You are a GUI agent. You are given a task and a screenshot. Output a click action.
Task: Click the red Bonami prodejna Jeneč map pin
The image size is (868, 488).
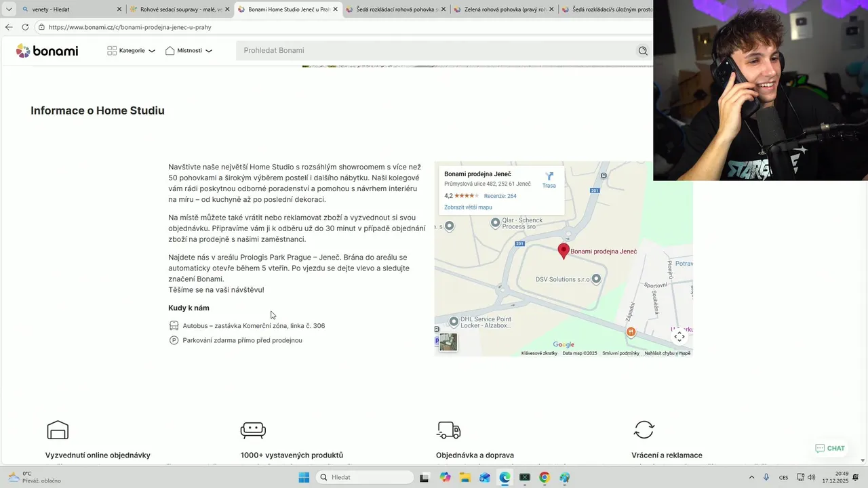tap(564, 251)
